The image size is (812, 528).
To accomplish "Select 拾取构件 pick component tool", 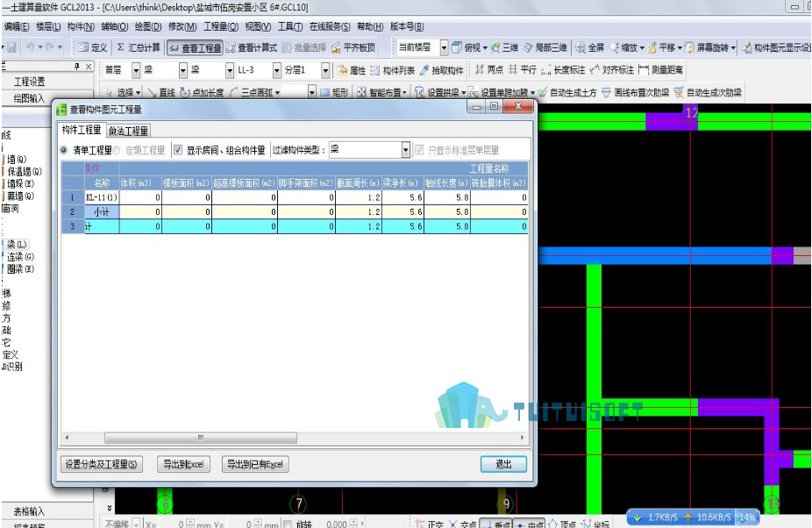I will (x=442, y=70).
